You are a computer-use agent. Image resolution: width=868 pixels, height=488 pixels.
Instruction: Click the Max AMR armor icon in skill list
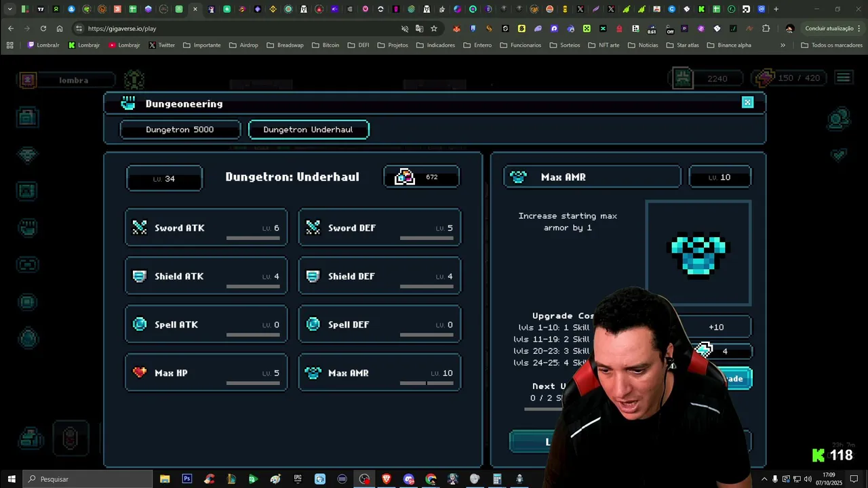(313, 373)
